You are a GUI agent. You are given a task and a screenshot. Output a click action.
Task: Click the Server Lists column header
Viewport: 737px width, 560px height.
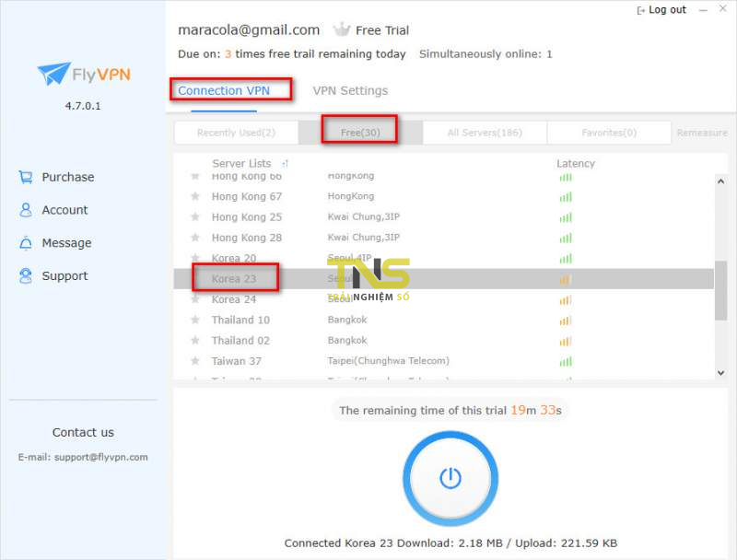(x=241, y=164)
